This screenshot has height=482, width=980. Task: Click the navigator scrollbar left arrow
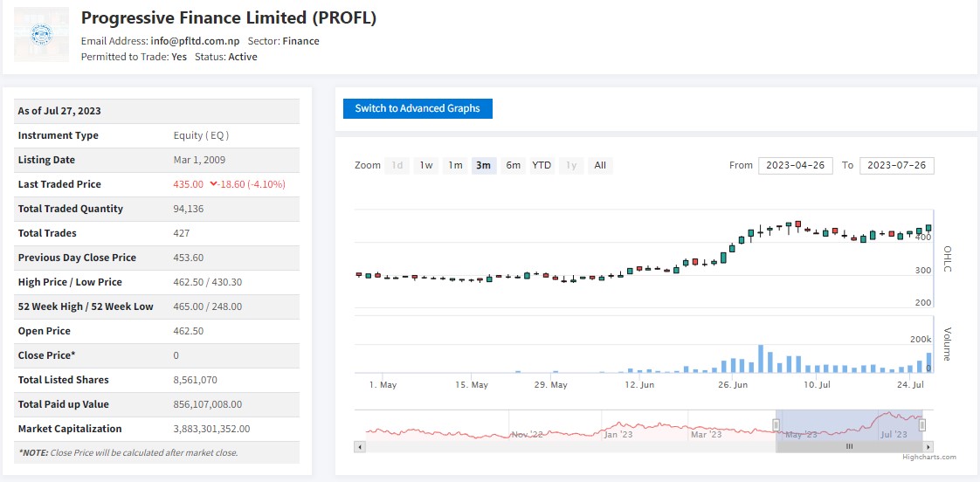pos(358,446)
